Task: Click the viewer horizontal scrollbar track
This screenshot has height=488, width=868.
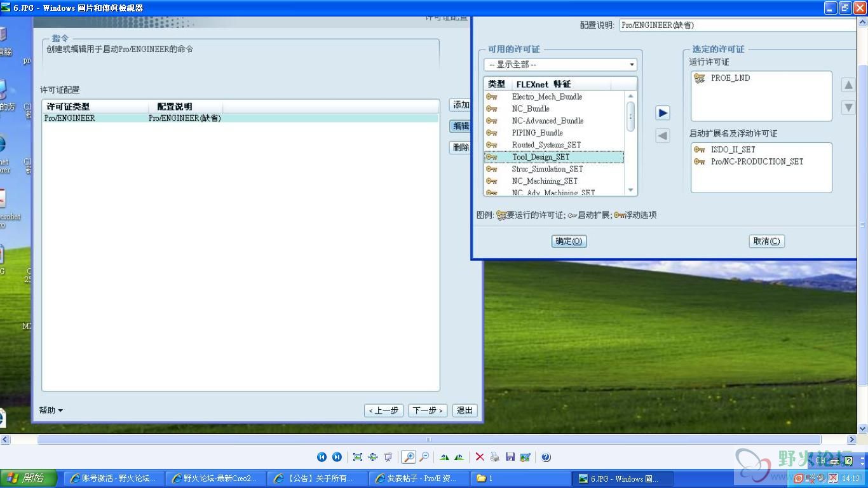Action: click(x=429, y=440)
